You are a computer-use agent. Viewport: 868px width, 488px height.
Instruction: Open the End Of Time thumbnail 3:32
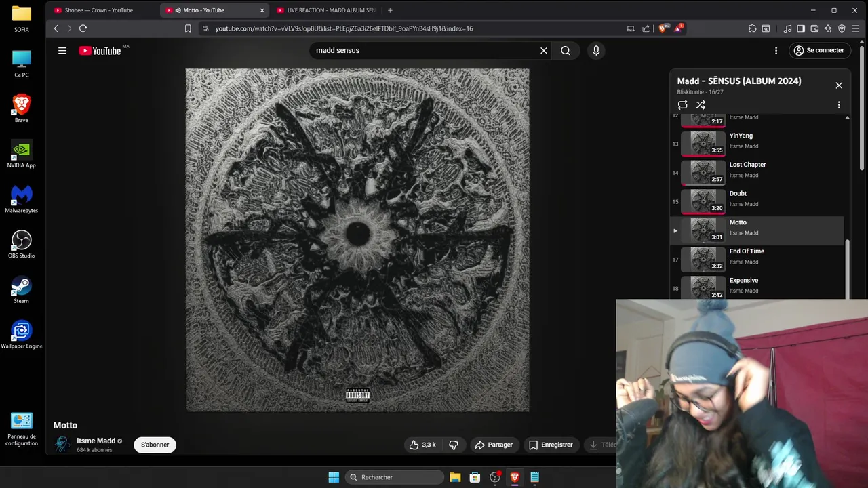point(703,260)
